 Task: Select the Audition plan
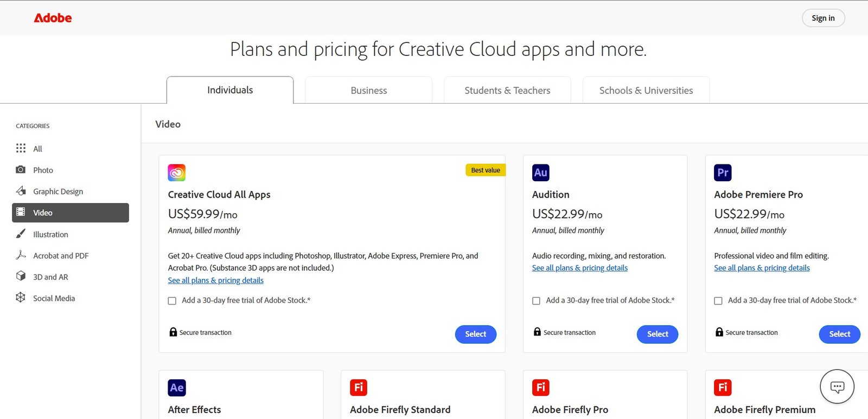click(658, 334)
